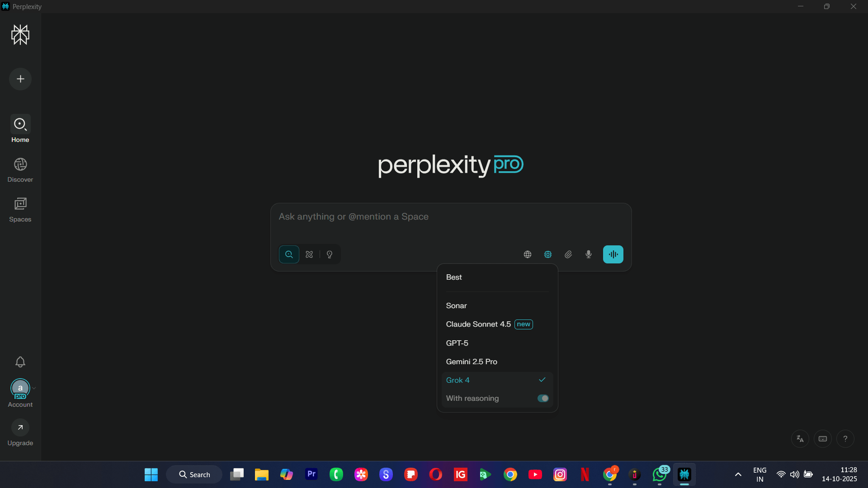Click the microphone dictation icon
This screenshot has width=868, height=488.
[589, 254]
